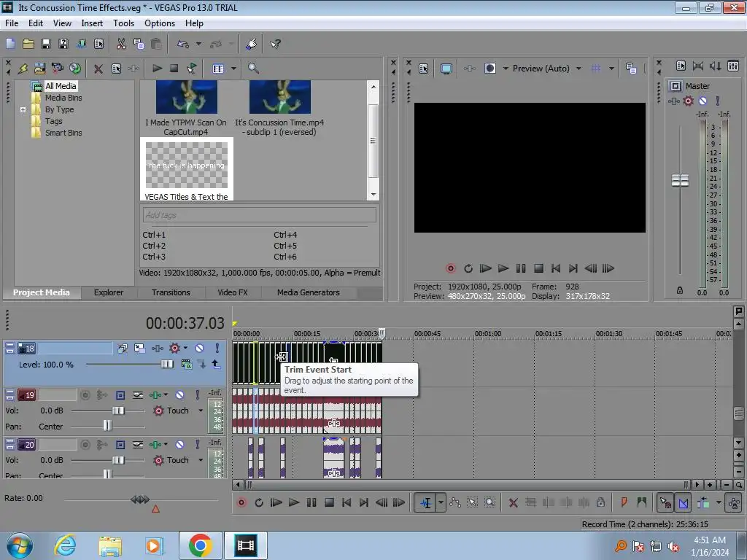
Task: Adjust the Vol slider on track 19
Action: pyautogui.click(x=118, y=411)
